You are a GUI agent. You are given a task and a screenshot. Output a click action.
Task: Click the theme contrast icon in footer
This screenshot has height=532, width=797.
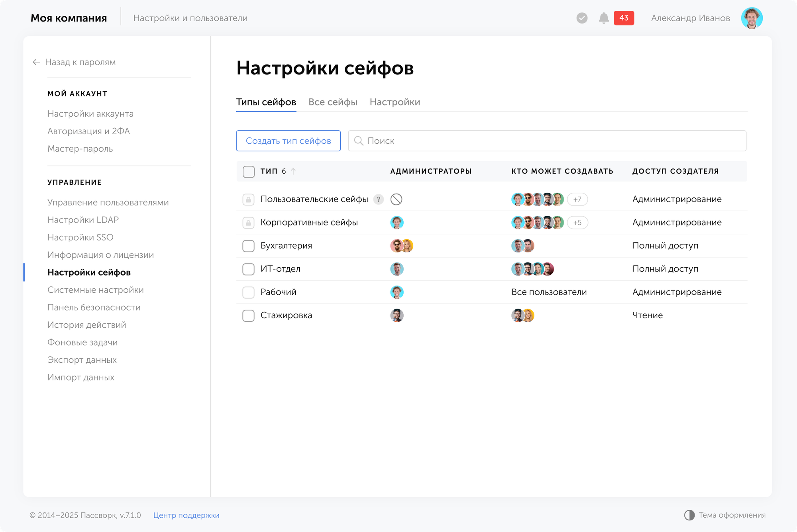[x=689, y=515]
